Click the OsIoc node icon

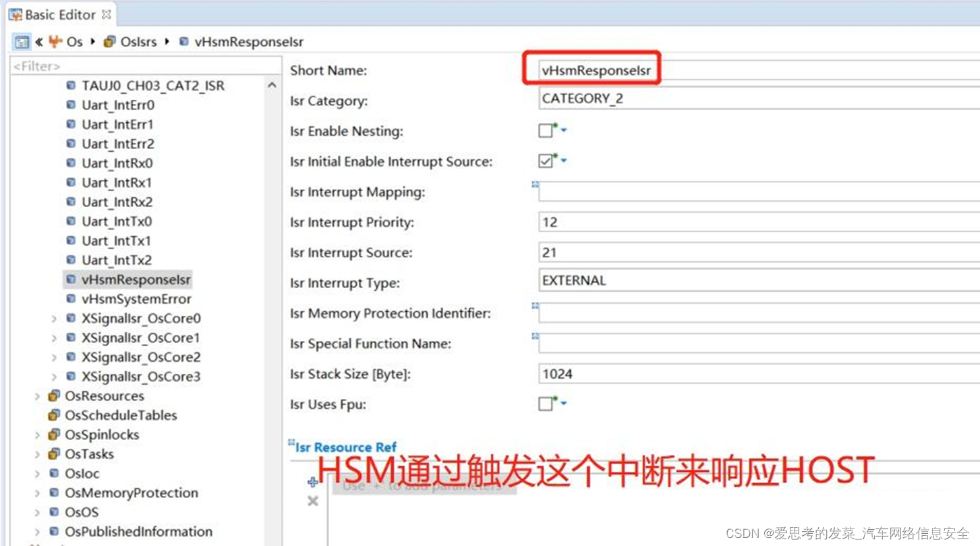[x=55, y=474]
